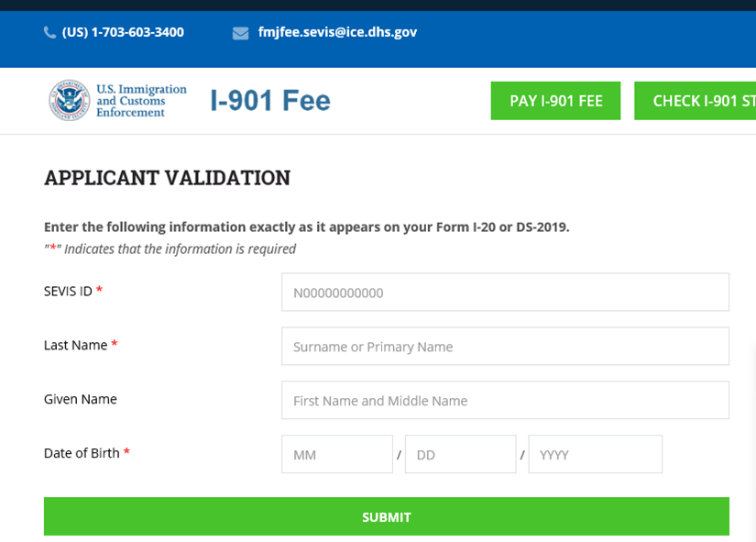Select the Given Name input field
Image resolution: width=756 pixels, height=542 pixels.
click(505, 400)
